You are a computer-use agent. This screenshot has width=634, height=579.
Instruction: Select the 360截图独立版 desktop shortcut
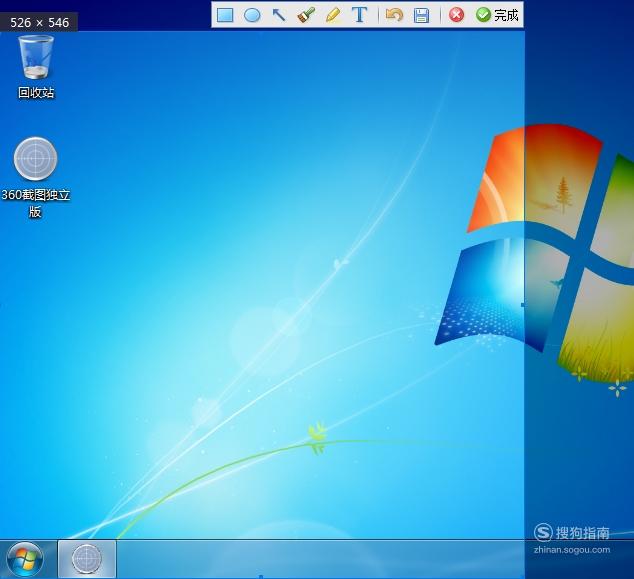tap(36, 178)
